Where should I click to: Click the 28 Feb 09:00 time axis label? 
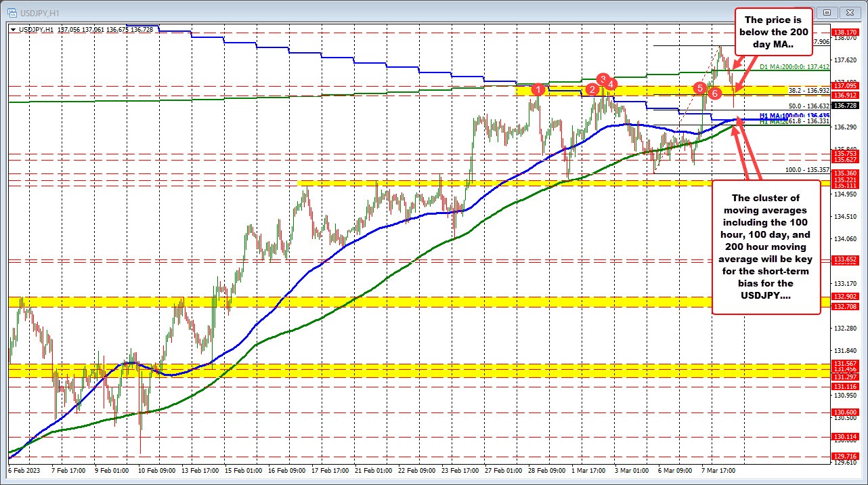pos(546,469)
